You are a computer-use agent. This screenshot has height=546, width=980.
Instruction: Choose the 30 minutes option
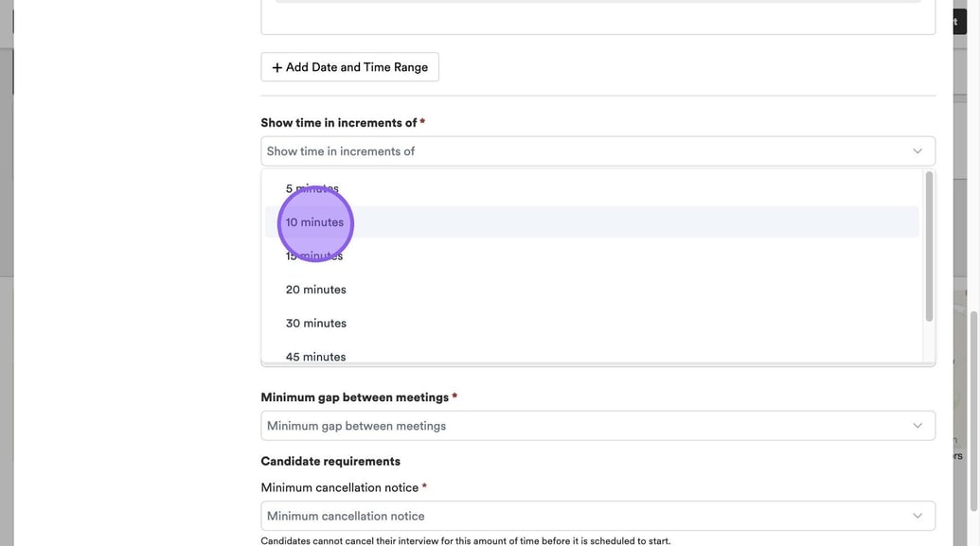point(316,324)
